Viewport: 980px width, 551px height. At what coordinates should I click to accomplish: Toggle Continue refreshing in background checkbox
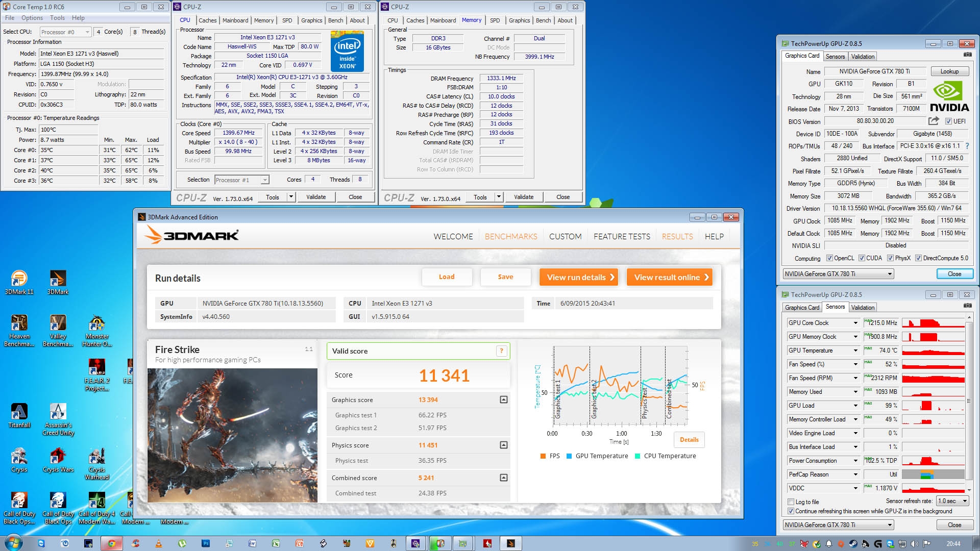pyautogui.click(x=791, y=511)
